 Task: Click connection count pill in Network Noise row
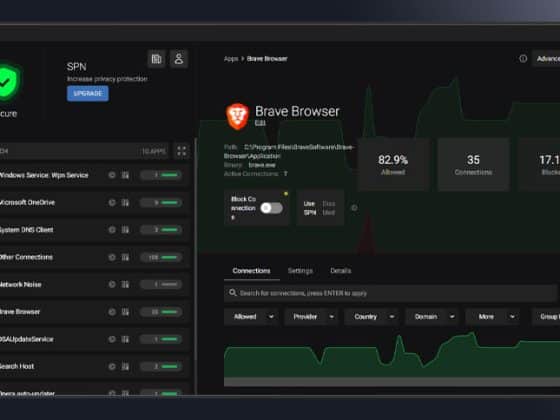pyautogui.click(x=161, y=284)
